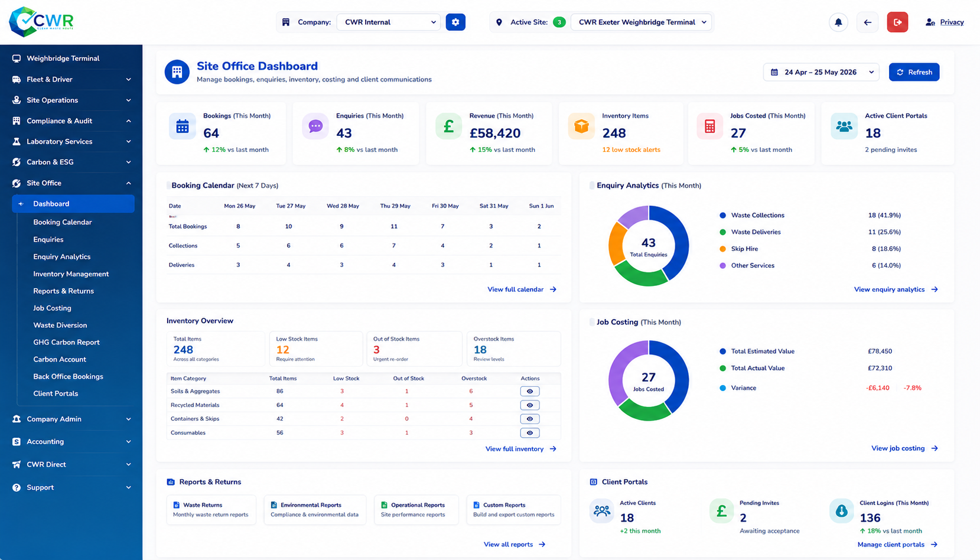
Task: Open the date range dropdown
Action: pos(821,72)
